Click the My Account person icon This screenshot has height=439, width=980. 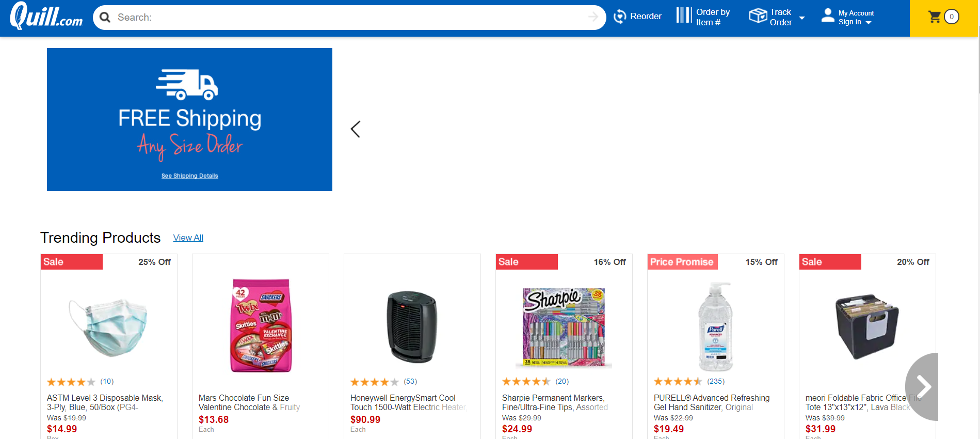click(x=828, y=15)
